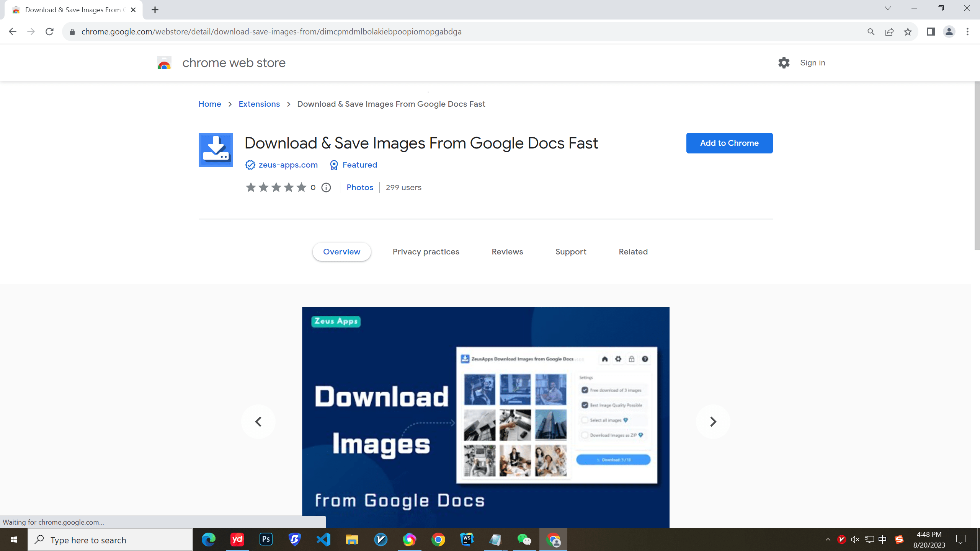Open the Chrome profile avatar
This screenshot has width=980, height=551.
click(949, 32)
